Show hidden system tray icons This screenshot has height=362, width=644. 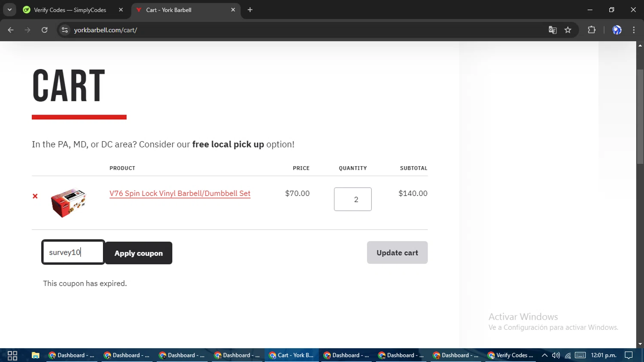[x=544, y=355]
